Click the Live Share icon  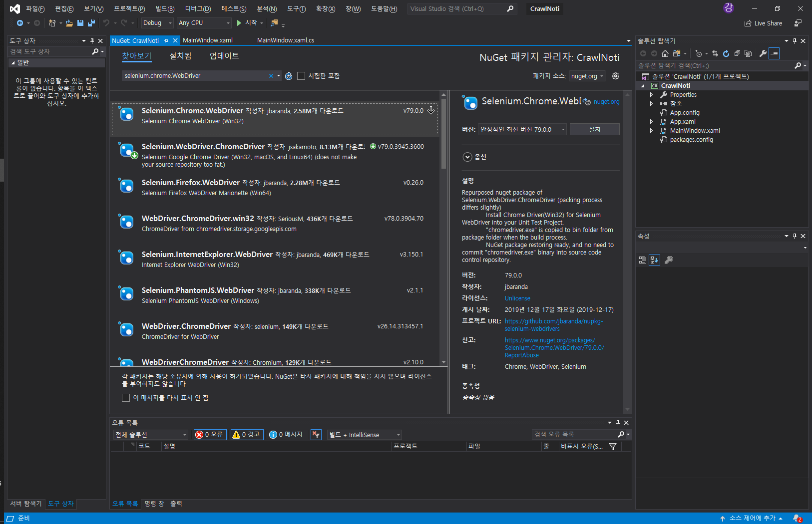coord(748,23)
